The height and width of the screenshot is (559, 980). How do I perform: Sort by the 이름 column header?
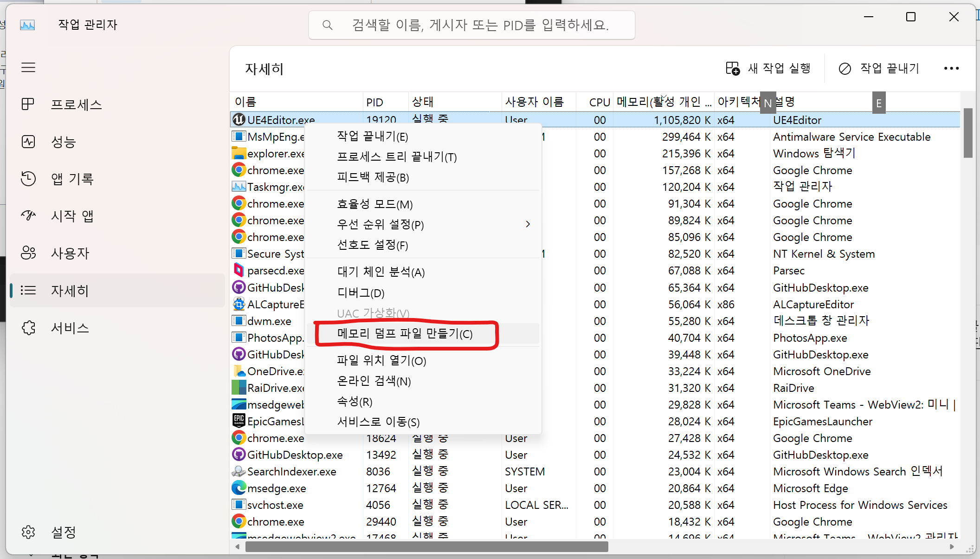tap(296, 102)
